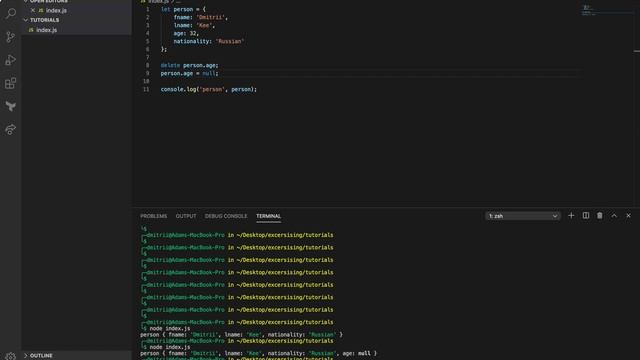Switch to the OUTPUT tab
The height and width of the screenshot is (360, 640).
tap(186, 216)
